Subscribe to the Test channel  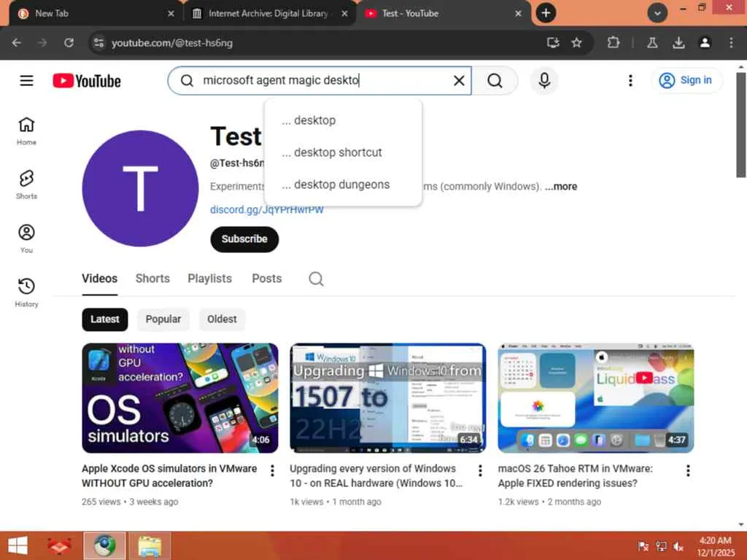point(244,239)
